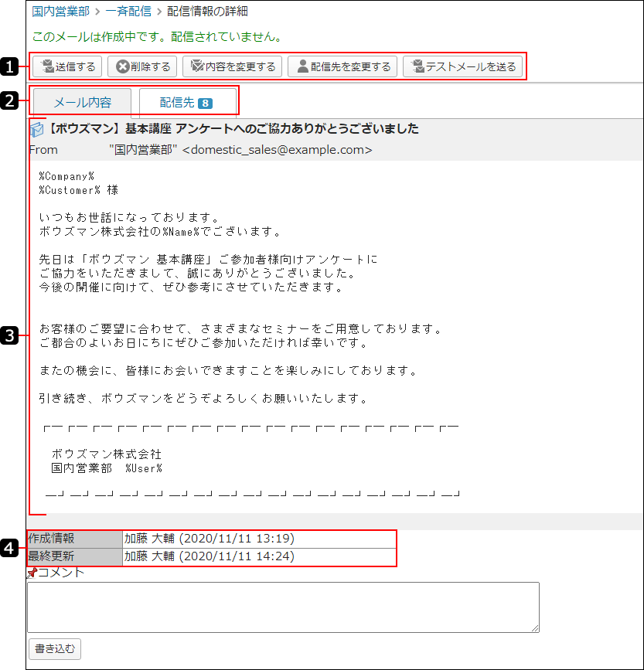Screen dimensions: 644x670
Task: Click the 削除する delete button
Action: tap(142, 66)
